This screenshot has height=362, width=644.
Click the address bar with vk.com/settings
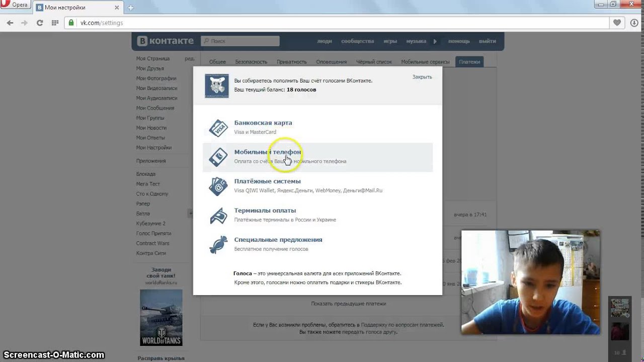pos(337,23)
